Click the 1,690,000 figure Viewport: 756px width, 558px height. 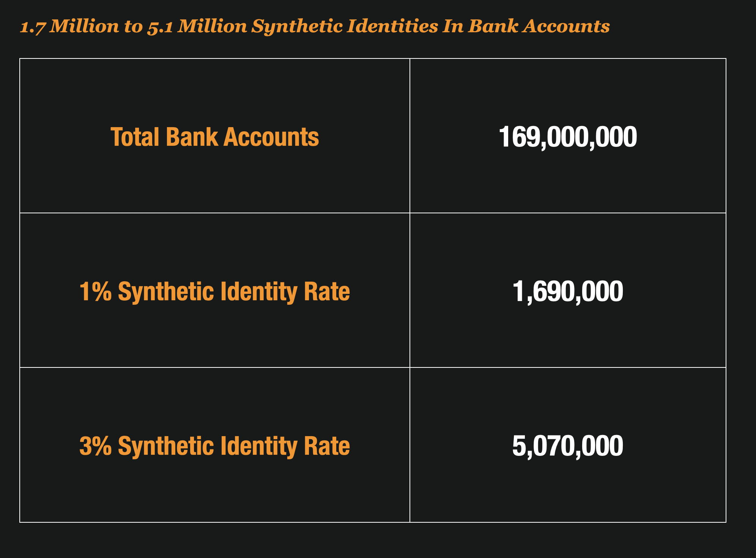tap(567, 292)
